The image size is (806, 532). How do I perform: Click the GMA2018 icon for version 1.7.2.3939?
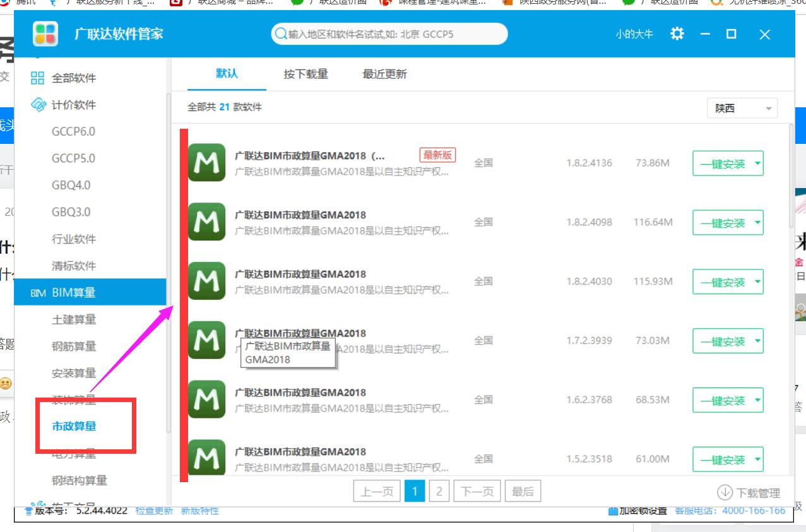tap(207, 340)
